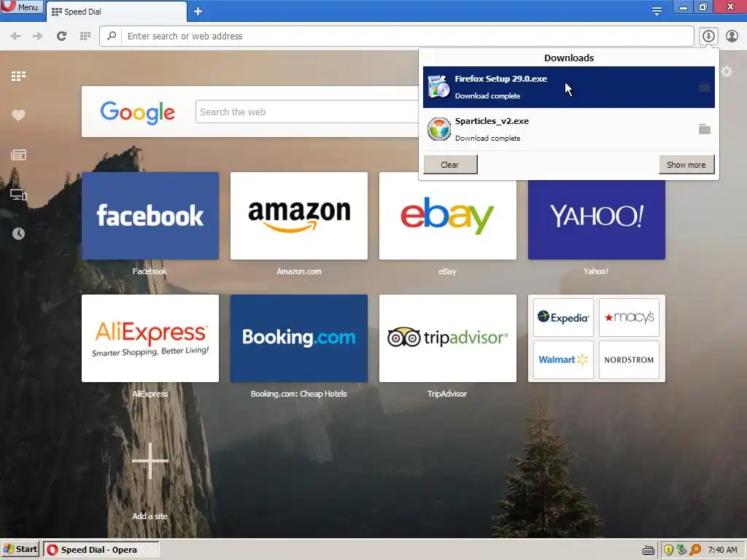Click the Sparticles_v2.exe file icon
Image resolution: width=747 pixels, height=560 pixels.
tap(438, 129)
